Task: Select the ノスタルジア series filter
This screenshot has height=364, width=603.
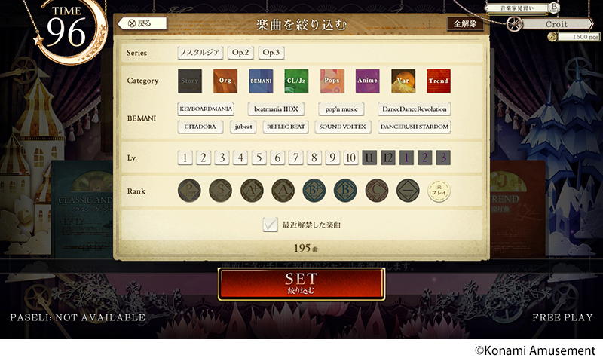Action: pyautogui.click(x=200, y=53)
